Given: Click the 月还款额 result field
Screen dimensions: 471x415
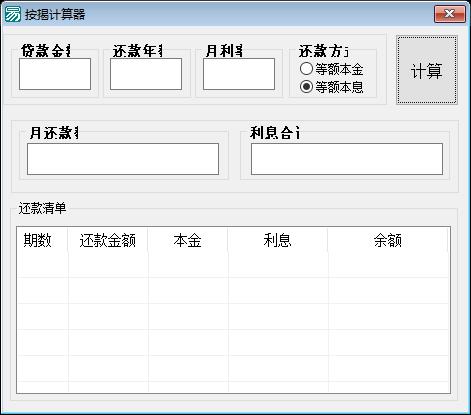Looking at the screenshot, I should [123, 159].
